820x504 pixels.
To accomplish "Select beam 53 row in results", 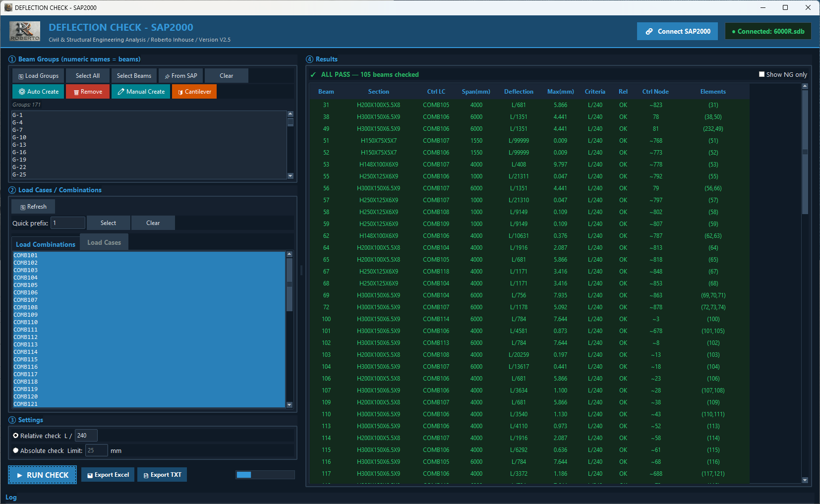I will pyautogui.click(x=530, y=165).
